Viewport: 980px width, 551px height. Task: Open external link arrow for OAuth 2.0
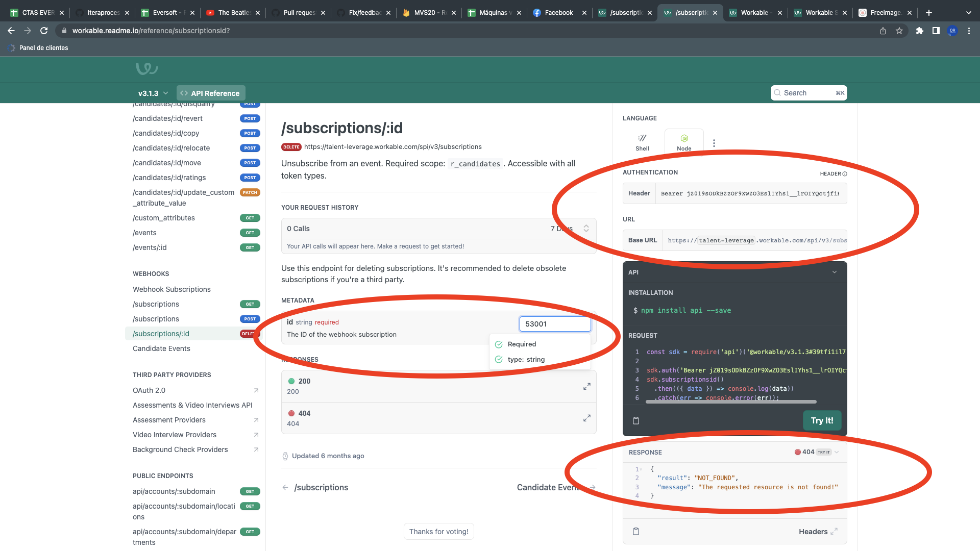(x=256, y=390)
